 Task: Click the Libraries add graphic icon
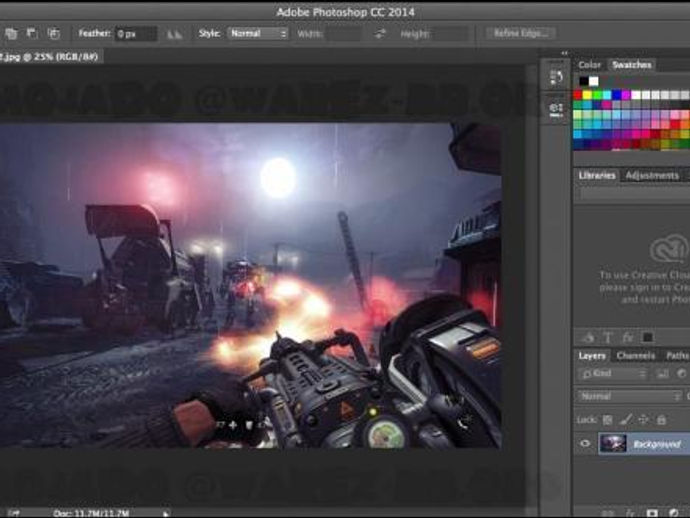click(588, 338)
